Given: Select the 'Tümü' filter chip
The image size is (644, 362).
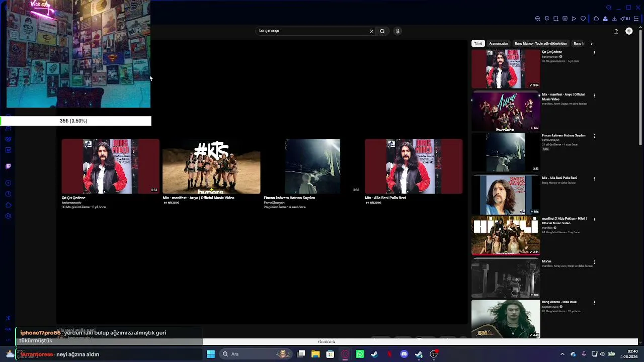Looking at the screenshot, I should 478,44.
